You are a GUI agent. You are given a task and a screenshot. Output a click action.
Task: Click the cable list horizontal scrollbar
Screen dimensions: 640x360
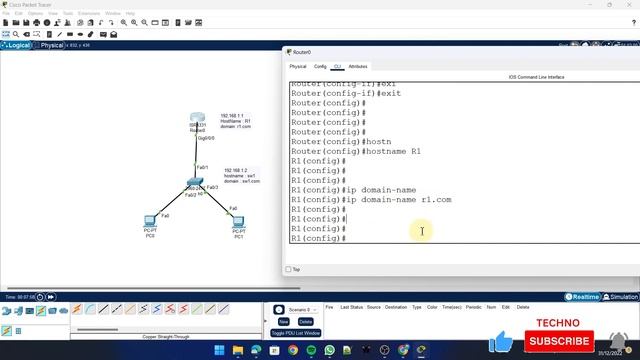pyautogui.click(x=98, y=329)
